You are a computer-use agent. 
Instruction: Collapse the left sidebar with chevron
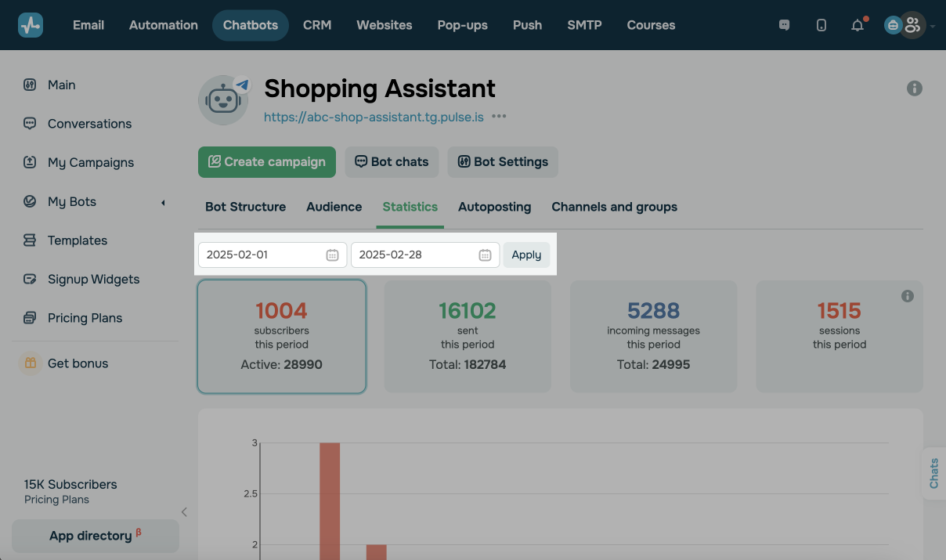point(184,512)
